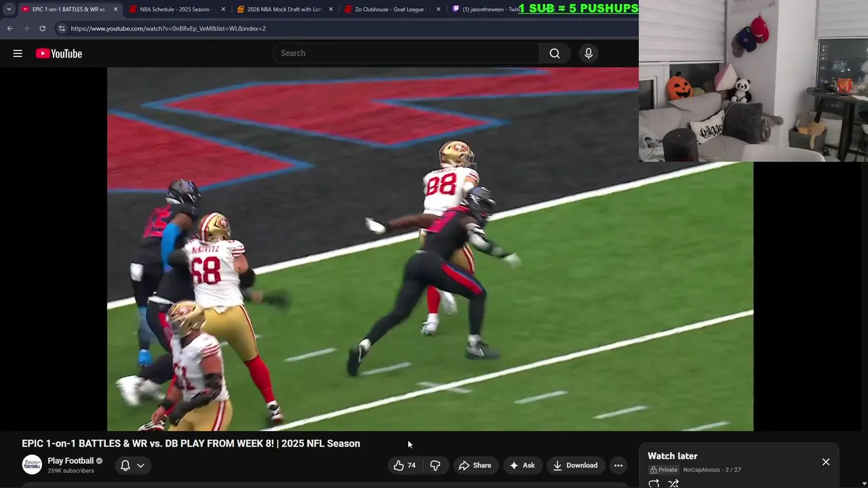Select the video title text
Viewport: 868px width, 488px height.
pos(191,443)
